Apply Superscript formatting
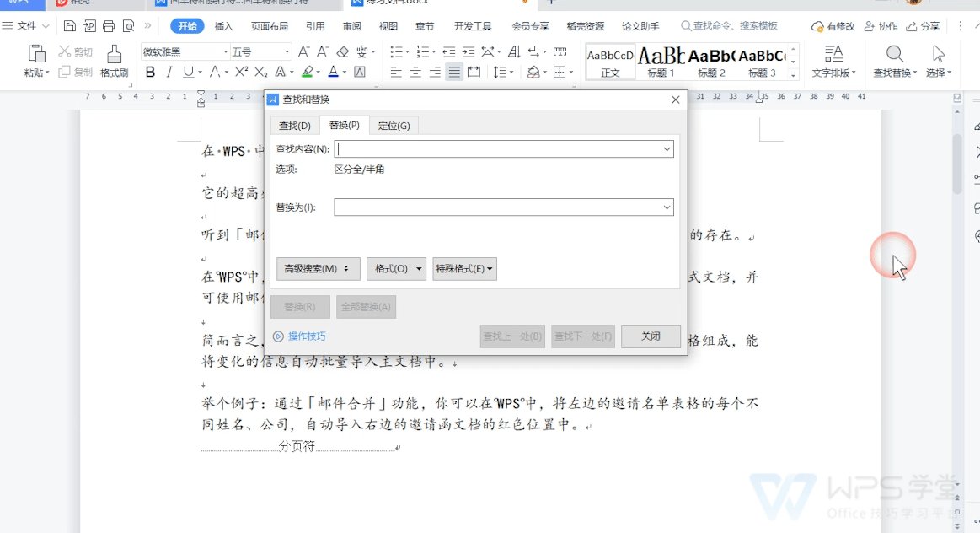The image size is (980, 533). click(x=241, y=72)
